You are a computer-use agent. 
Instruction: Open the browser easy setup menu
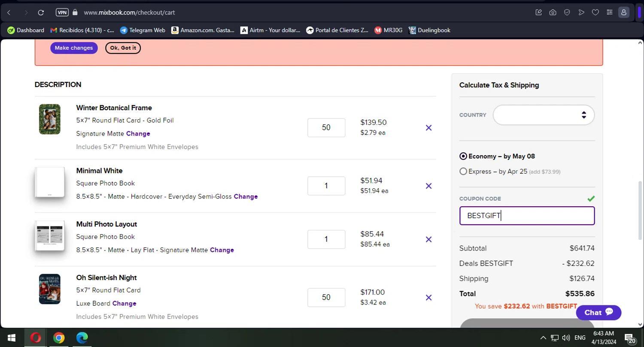pos(609,12)
